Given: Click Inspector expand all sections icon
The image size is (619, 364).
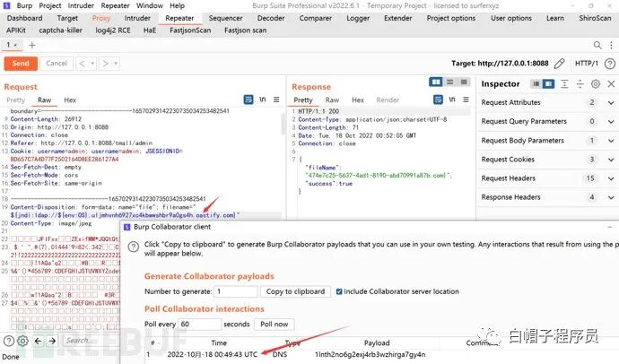Looking at the screenshot, I should 564,84.
